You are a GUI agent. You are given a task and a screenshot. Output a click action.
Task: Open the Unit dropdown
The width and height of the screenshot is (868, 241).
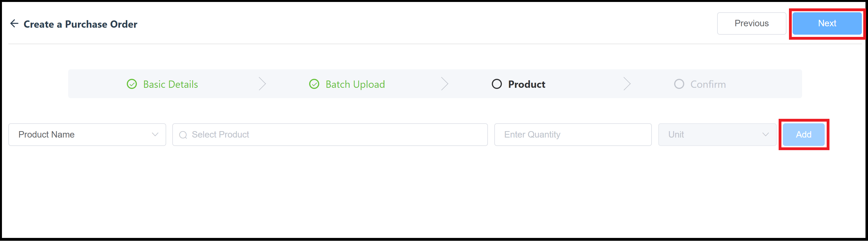point(717,134)
